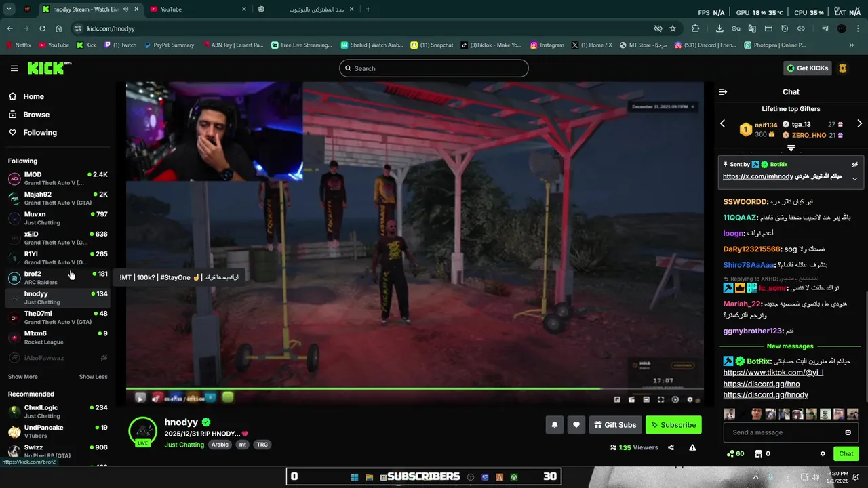Viewport: 868px width, 488px height.
Task: Open Majah92 channel in Following list
Action: (x=58, y=198)
